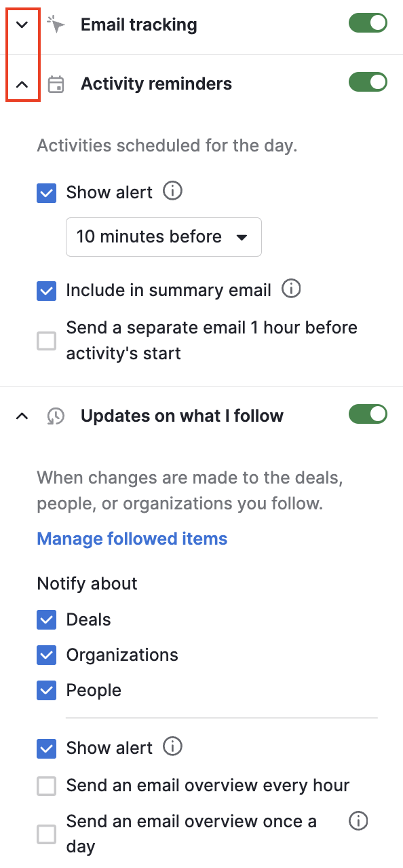Open info for Send an email overview once a day
Screen dimensions: 403x868
click(358, 820)
